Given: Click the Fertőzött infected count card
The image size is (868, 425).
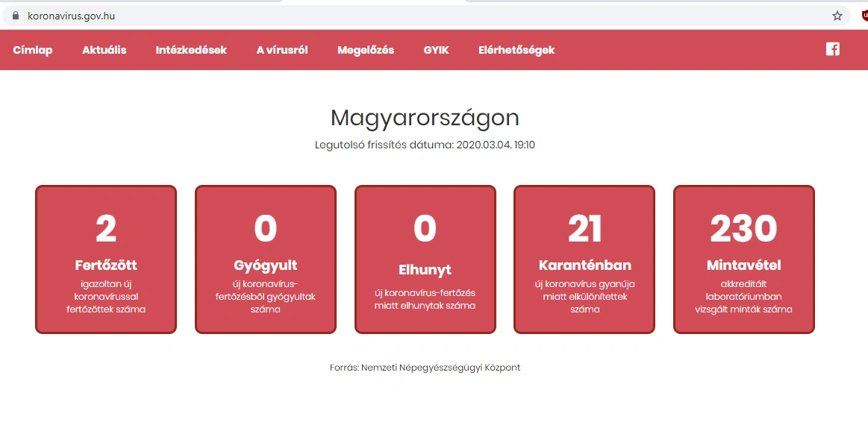Looking at the screenshot, I should point(106,259).
